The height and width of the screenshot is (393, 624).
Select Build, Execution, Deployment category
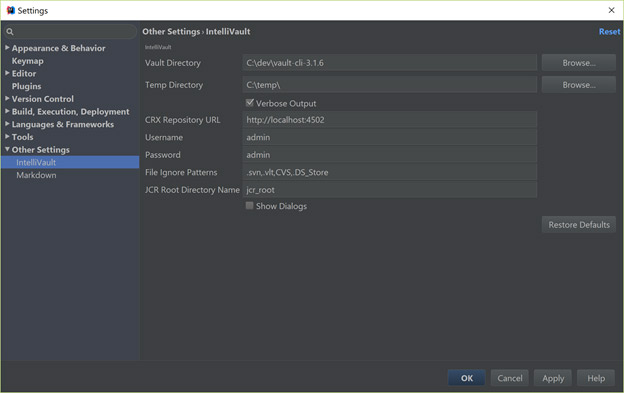pyautogui.click(x=70, y=112)
